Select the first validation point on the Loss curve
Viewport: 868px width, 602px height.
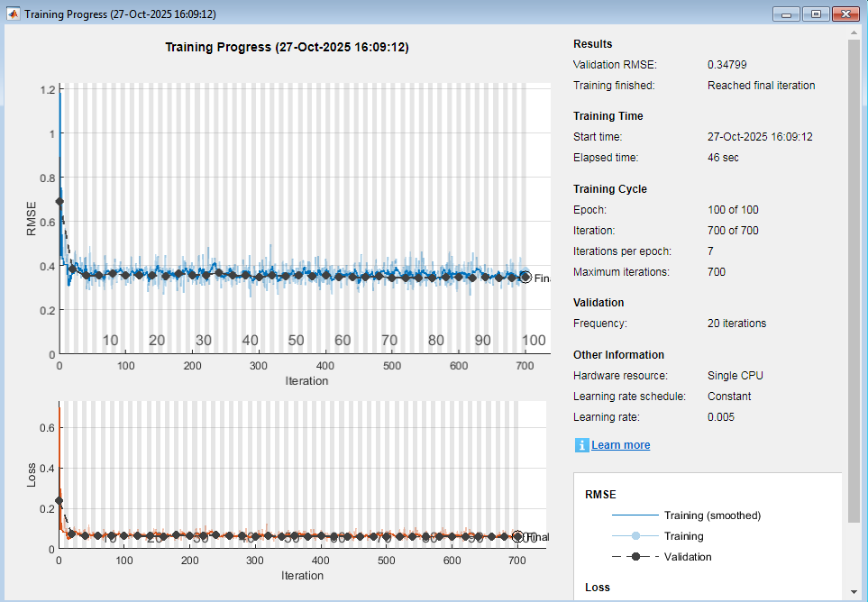pyautogui.click(x=59, y=500)
